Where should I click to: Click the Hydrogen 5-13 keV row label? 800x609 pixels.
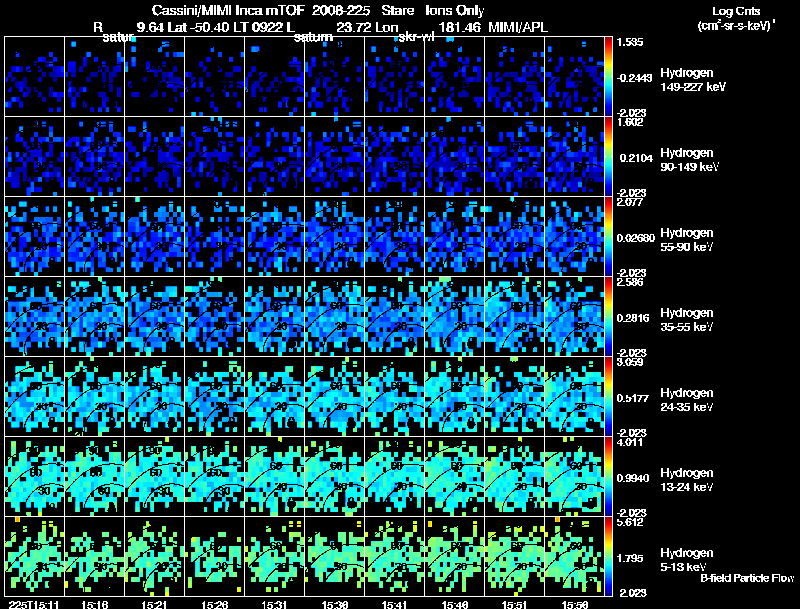pos(686,560)
